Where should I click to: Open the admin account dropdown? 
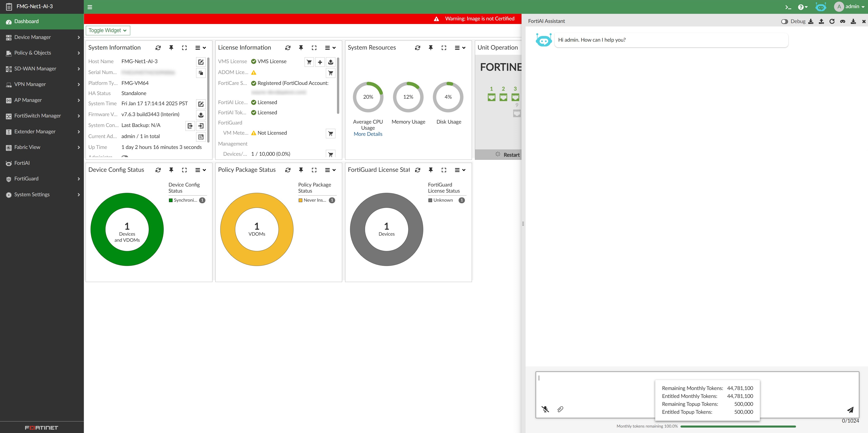pyautogui.click(x=849, y=6)
